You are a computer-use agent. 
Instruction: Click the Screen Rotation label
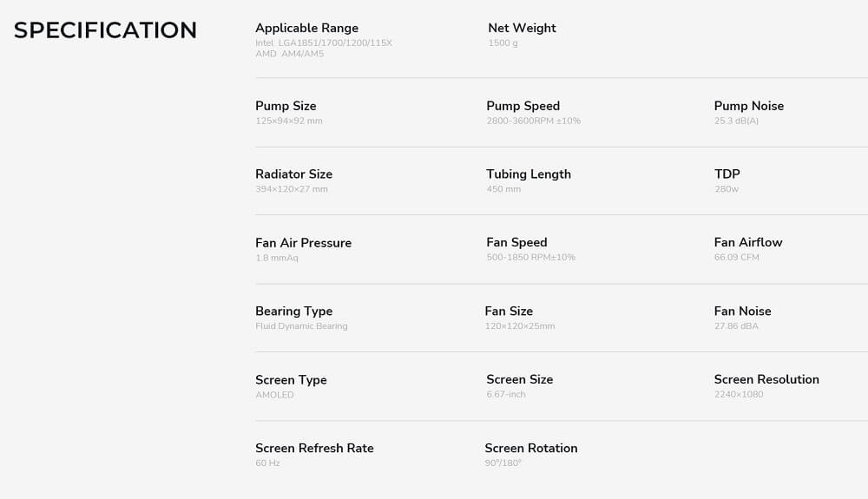click(x=530, y=448)
